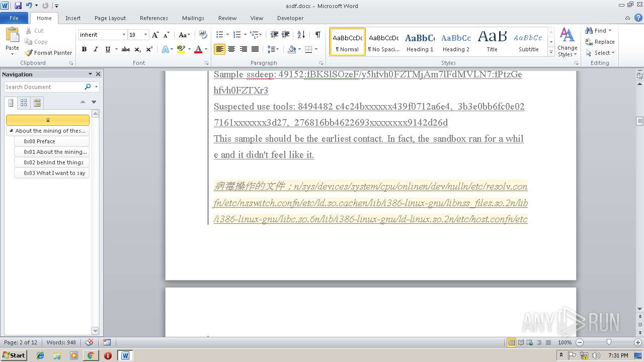
Task: Open the File tab
Action: (14, 18)
